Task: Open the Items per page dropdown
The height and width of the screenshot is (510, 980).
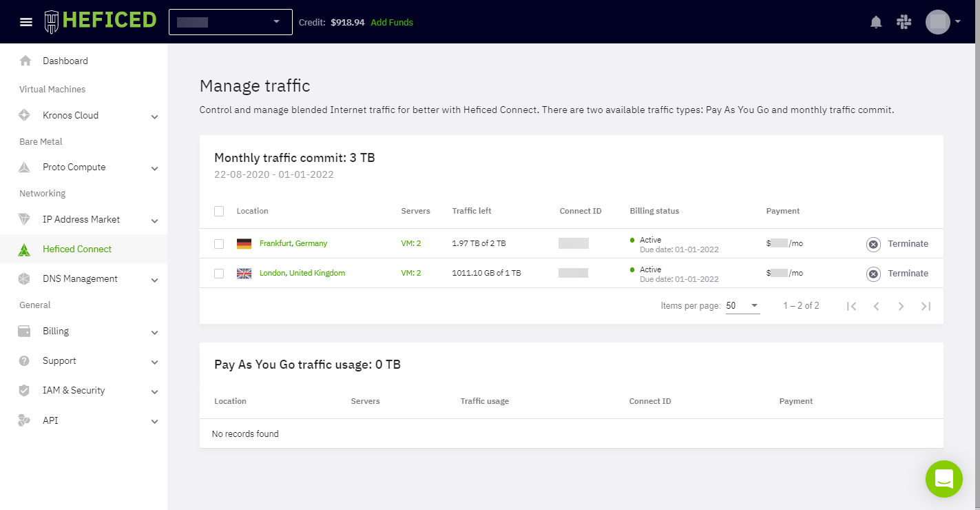Action: [x=743, y=305]
